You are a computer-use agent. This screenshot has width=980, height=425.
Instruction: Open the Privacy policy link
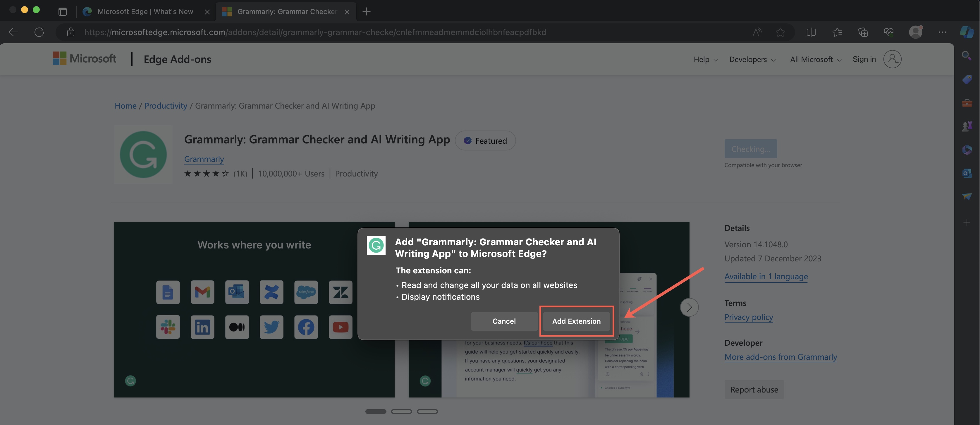pos(748,317)
